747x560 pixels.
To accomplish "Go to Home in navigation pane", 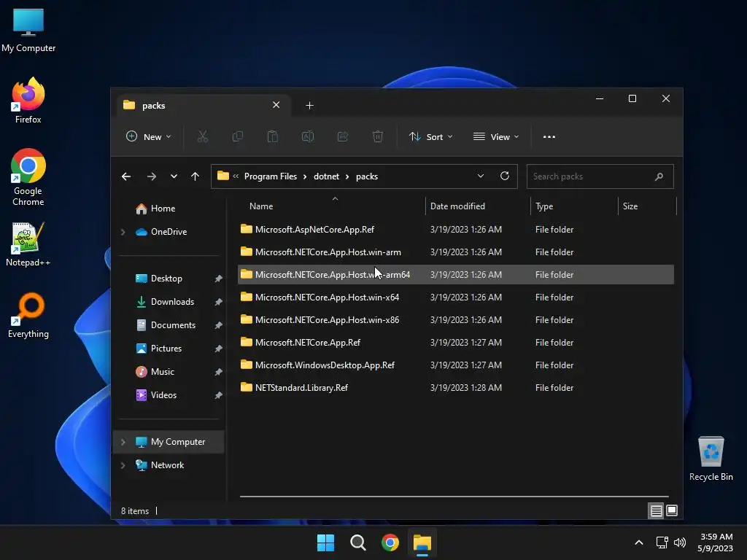I will coord(163,209).
